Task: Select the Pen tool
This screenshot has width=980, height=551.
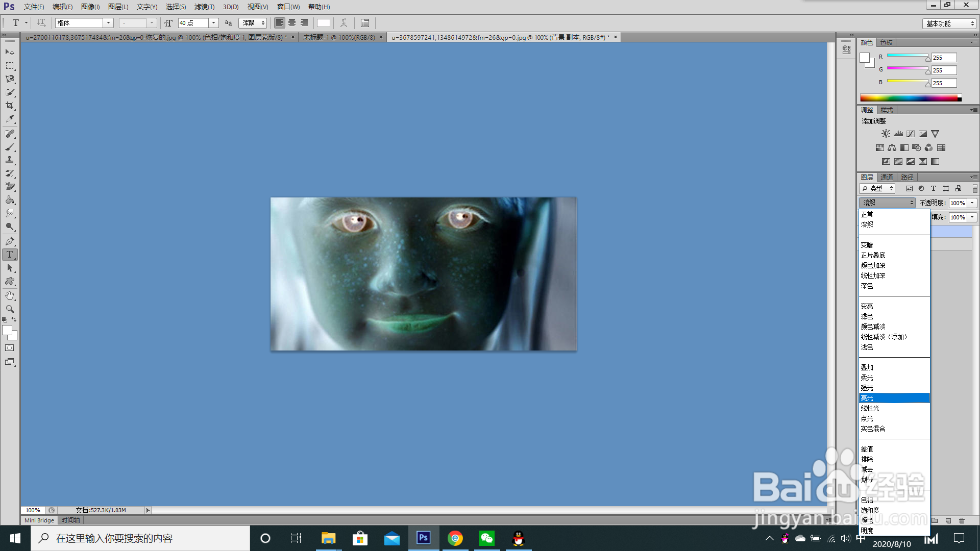Action: point(10,241)
